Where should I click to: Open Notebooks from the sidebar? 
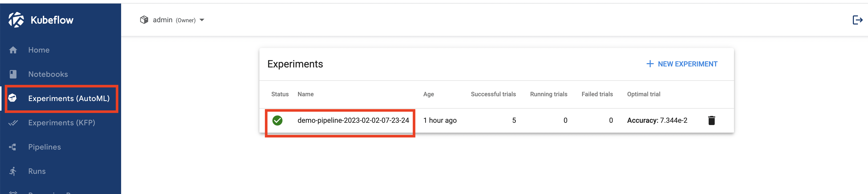coord(48,74)
